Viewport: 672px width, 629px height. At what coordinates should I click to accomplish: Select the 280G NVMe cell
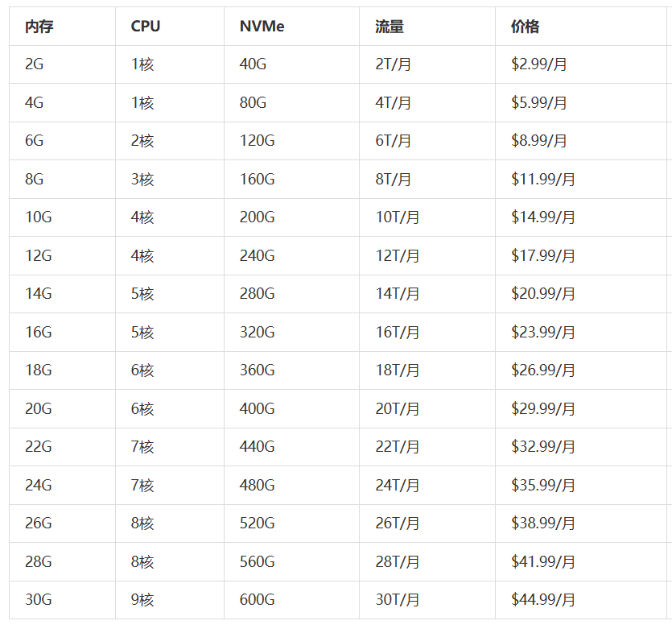point(257,294)
